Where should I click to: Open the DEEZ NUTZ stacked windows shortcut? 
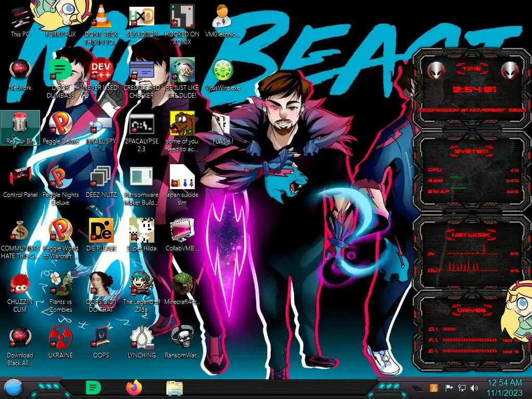tap(101, 182)
